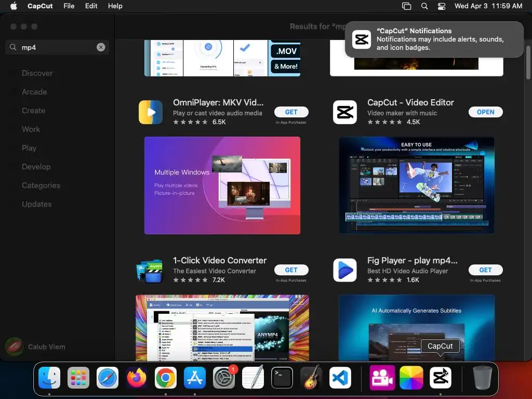This screenshot has height=399, width=532.
Task: Open the CapCut app menu
Action: pyautogui.click(x=40, y=6)
